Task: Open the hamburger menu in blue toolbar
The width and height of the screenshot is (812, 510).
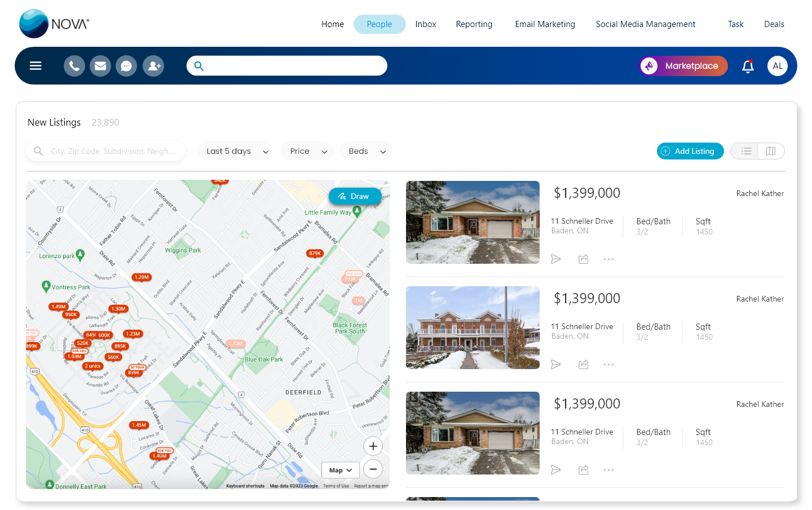Action: click(36, 66)
